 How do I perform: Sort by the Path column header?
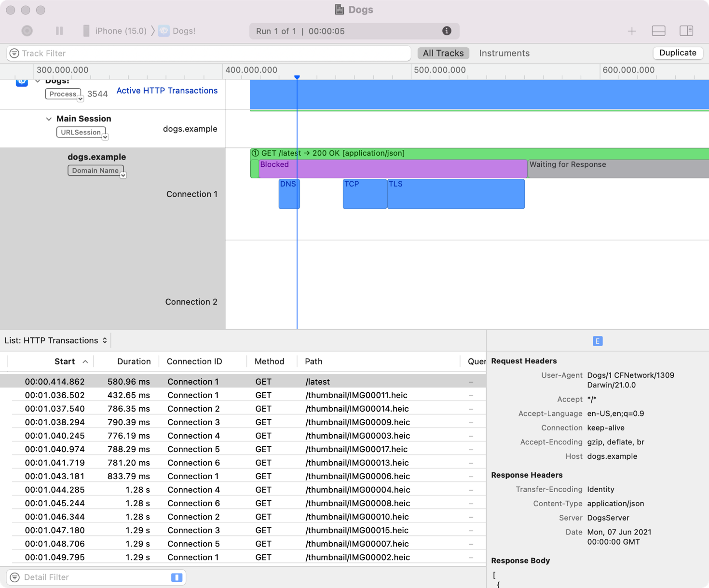(314, 361)
